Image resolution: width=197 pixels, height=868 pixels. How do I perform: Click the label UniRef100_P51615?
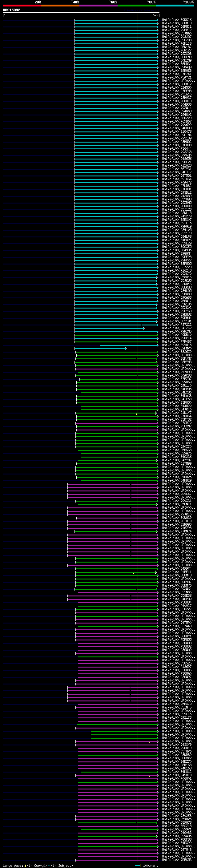pos(177,94)
